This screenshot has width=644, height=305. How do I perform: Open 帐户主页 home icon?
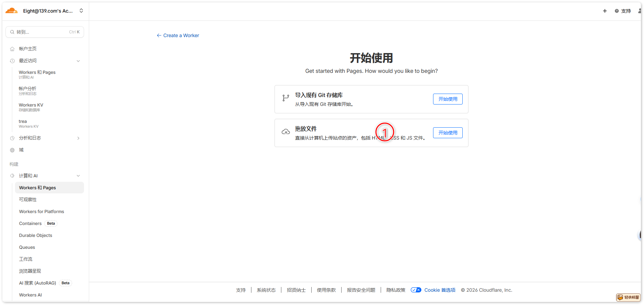coord(12,49)
